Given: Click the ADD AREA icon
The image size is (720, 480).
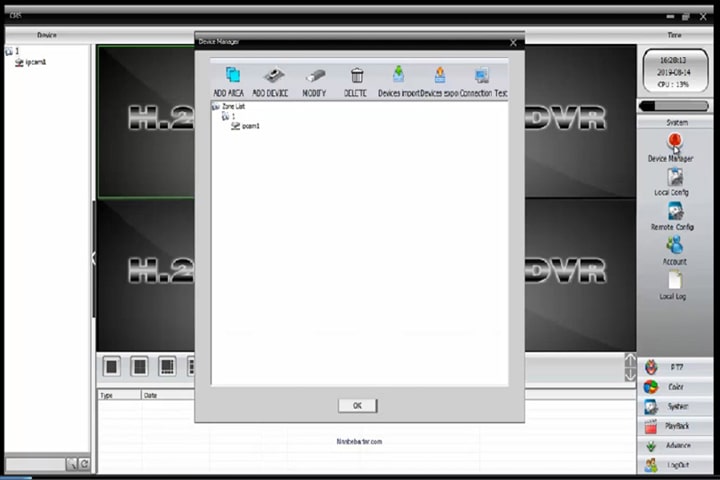Looking at the screenshot, I should [x=233, y=76].
